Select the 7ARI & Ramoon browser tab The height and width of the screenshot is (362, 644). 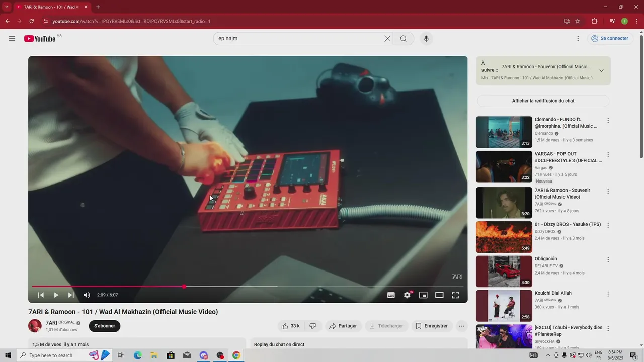[x=52, y=7]
